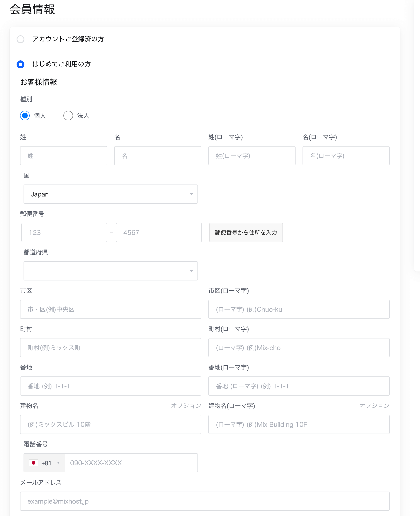The height and width of the screenshot is (516, 420).
Task: Click the 市区 input field
Action: [111, 309]
